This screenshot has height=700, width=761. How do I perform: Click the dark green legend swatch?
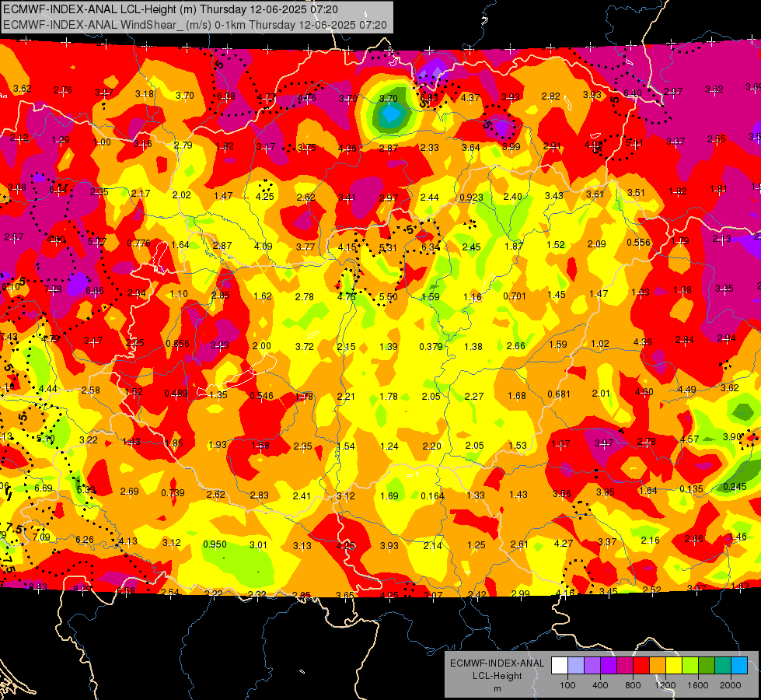tap(707, 665)
